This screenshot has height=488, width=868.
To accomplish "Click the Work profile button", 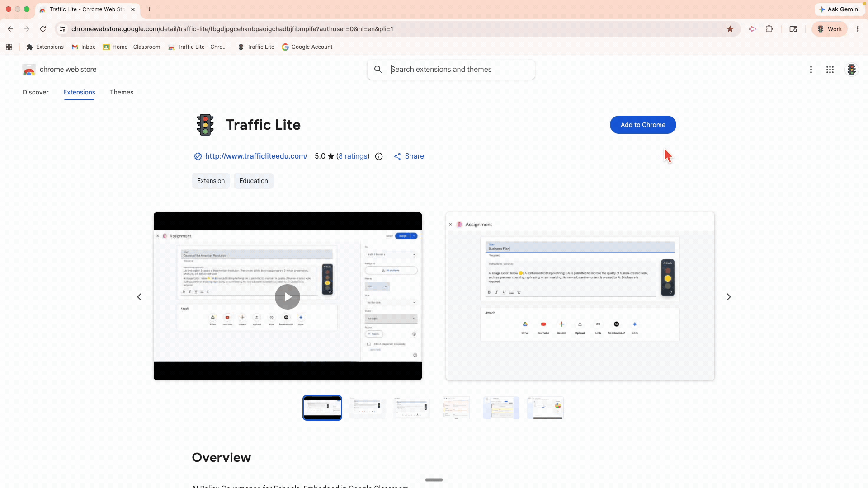I will pyautogui.click(x=830, y=29).
